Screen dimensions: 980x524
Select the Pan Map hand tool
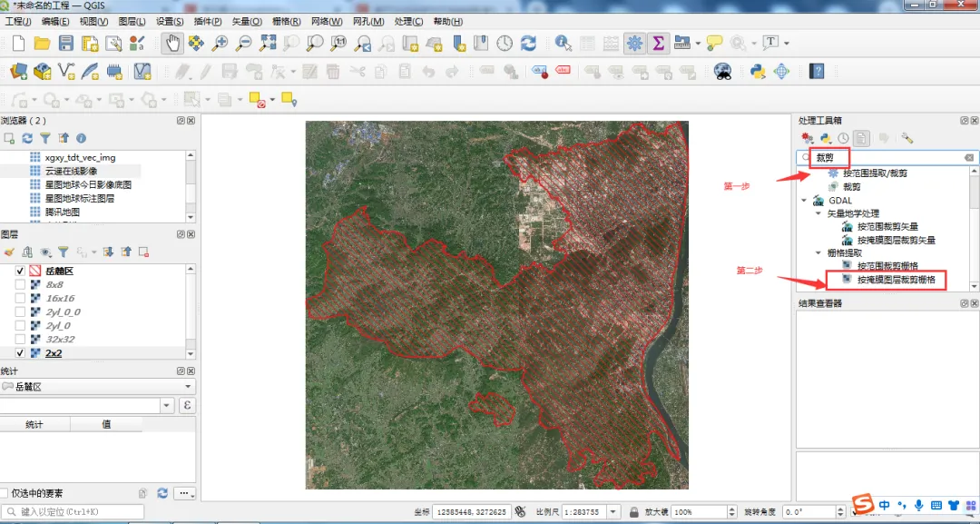point(172,44)
